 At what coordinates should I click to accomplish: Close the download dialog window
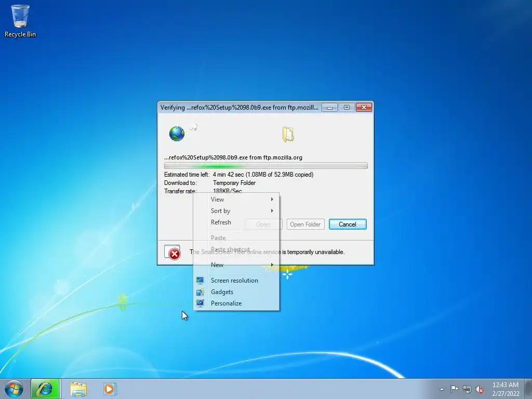(364, 108)
